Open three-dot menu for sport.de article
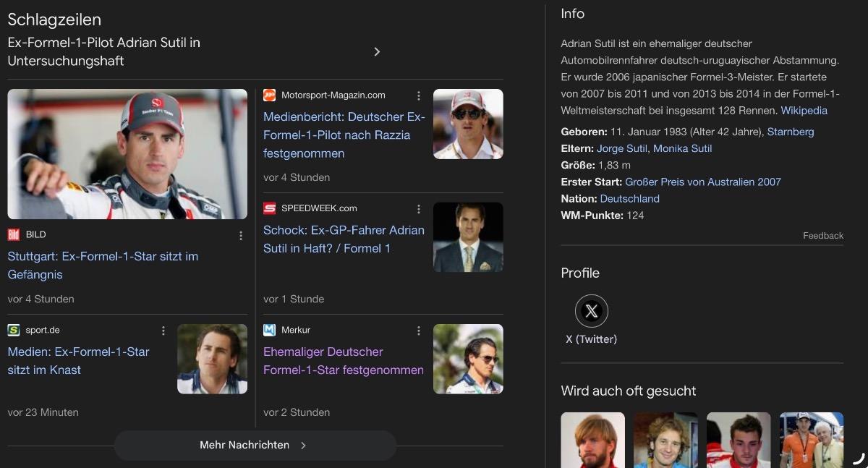The image size is (868, 468). (x=163, y=331)
